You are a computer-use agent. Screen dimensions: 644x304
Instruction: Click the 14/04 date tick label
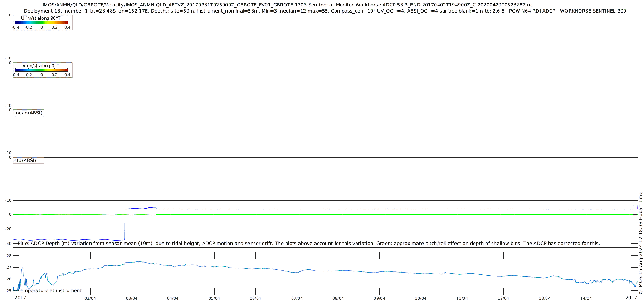(x=586, y=298)
